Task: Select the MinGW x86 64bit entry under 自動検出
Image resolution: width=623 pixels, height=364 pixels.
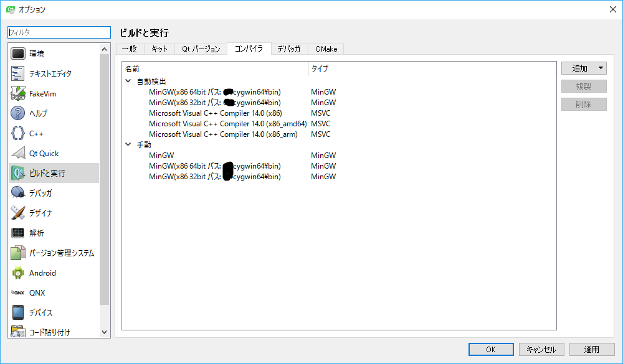Action: point(214,92)
